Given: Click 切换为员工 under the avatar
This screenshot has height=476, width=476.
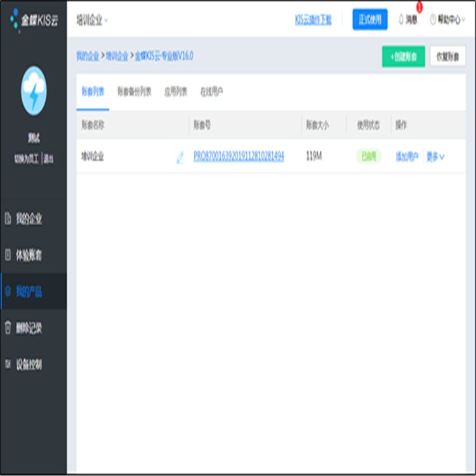Looking at the screenshot, I should tap(27, 159).
